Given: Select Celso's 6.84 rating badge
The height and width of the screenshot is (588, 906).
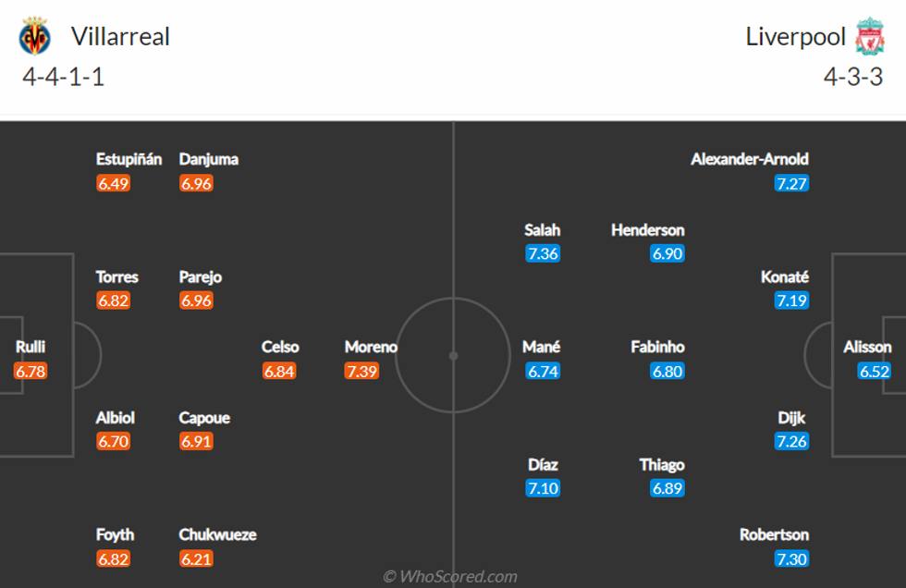Looking at the screenshot, I should (x=279, y=372).
